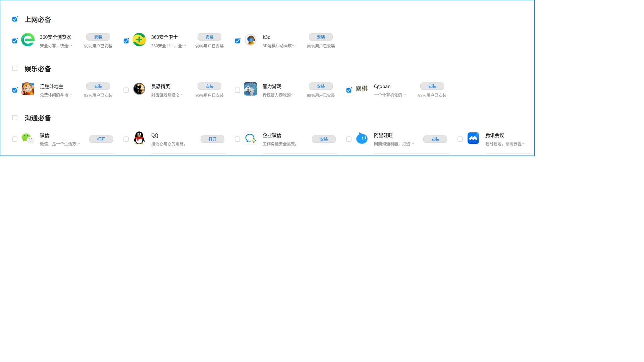Click the 智力游戏 icon
The height and width of the screenshot is (362, 644).
point(251,89)
